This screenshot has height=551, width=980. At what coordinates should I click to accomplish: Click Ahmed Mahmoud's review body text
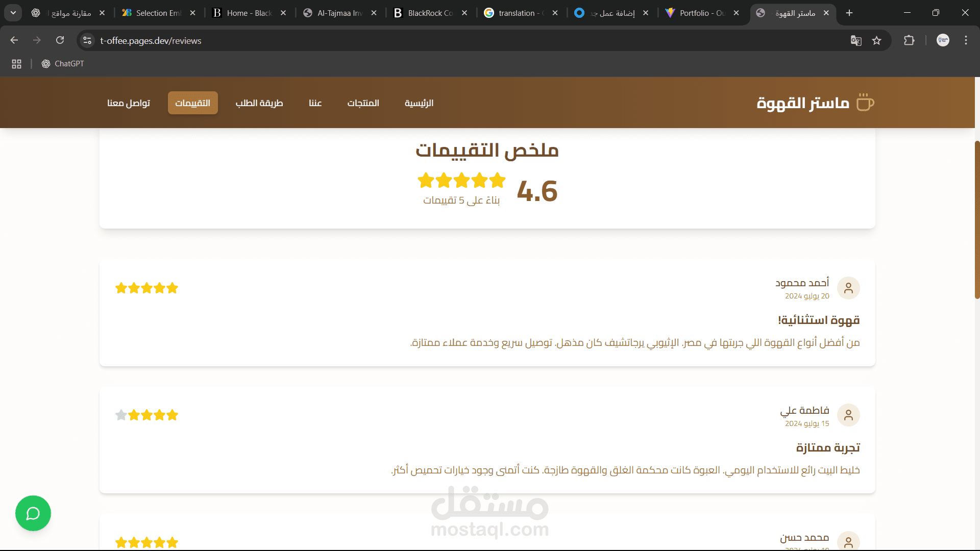point(635,343)
